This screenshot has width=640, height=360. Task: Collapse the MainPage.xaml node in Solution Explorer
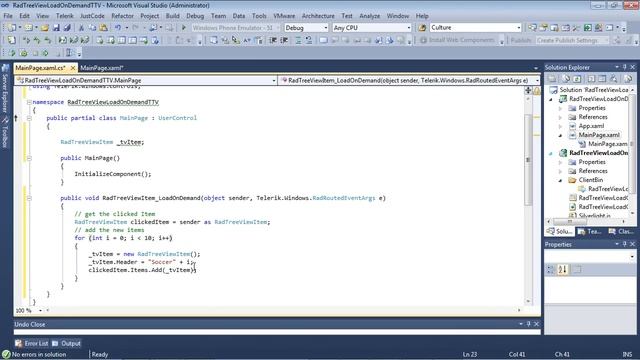pyautogui.click(x=560, y=135)
